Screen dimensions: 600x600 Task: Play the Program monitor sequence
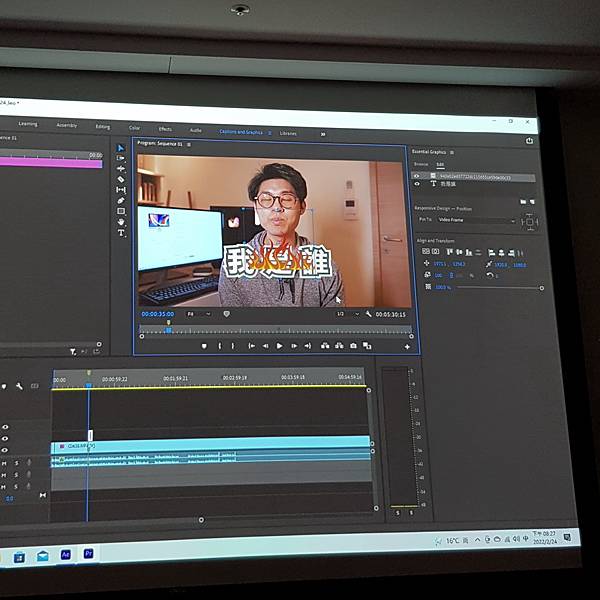tap(279, 346)
